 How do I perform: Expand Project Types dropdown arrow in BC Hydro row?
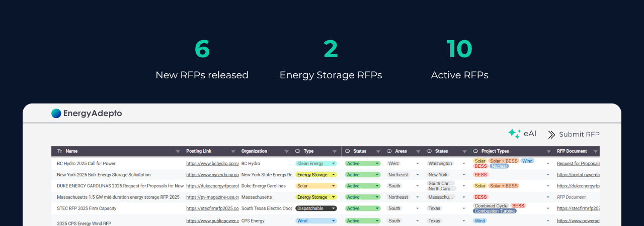548,164
